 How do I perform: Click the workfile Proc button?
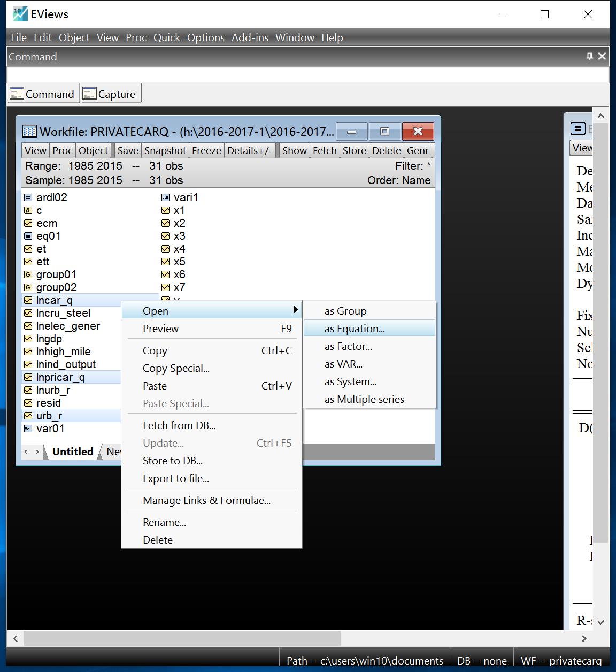[x=63, y=150]
